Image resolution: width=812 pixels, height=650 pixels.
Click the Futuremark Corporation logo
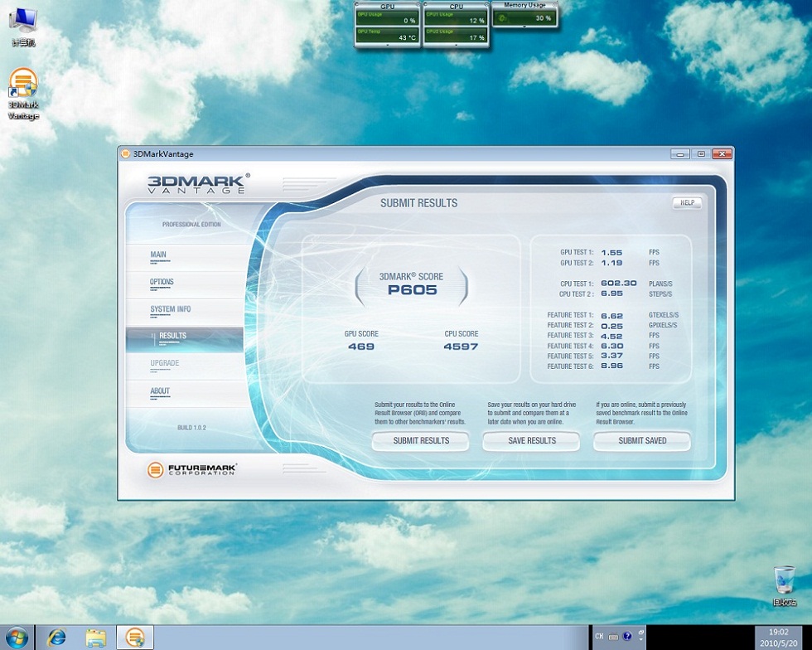click(x=191, y=469)
